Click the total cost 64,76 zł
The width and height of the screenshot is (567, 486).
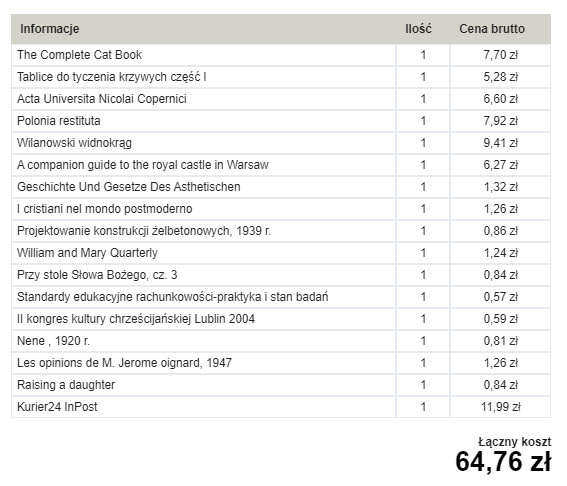tap(503, 462)
